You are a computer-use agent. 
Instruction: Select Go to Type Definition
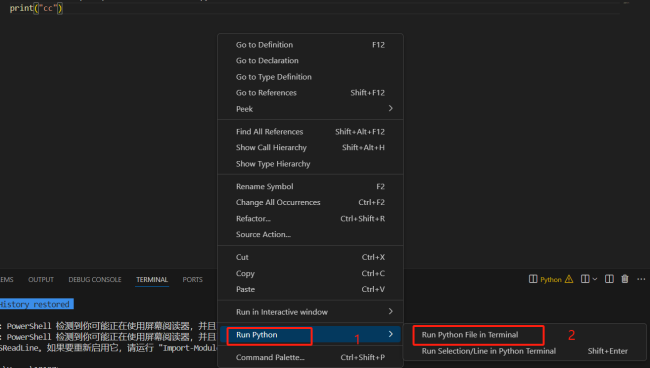point(310,77)
